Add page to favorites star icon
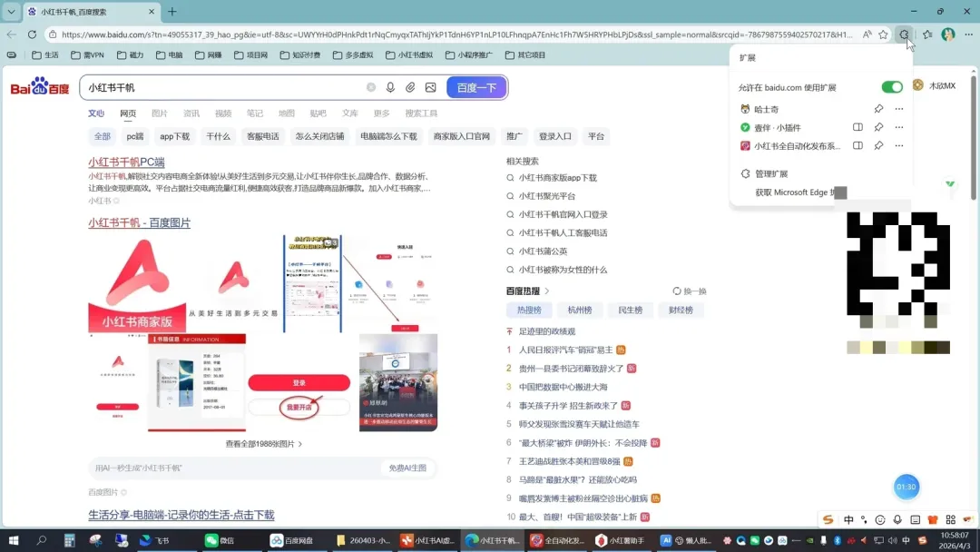 pos(883,34)
